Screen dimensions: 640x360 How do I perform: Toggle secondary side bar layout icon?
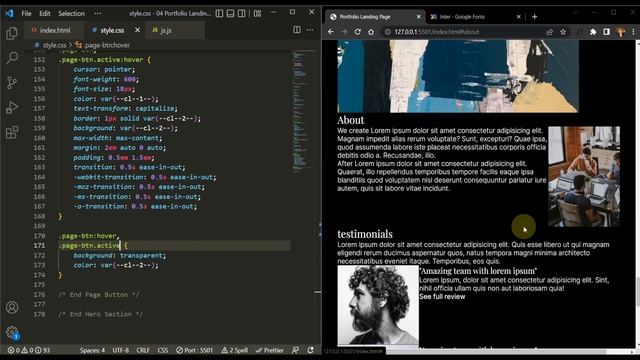click(x=242, y=13)
